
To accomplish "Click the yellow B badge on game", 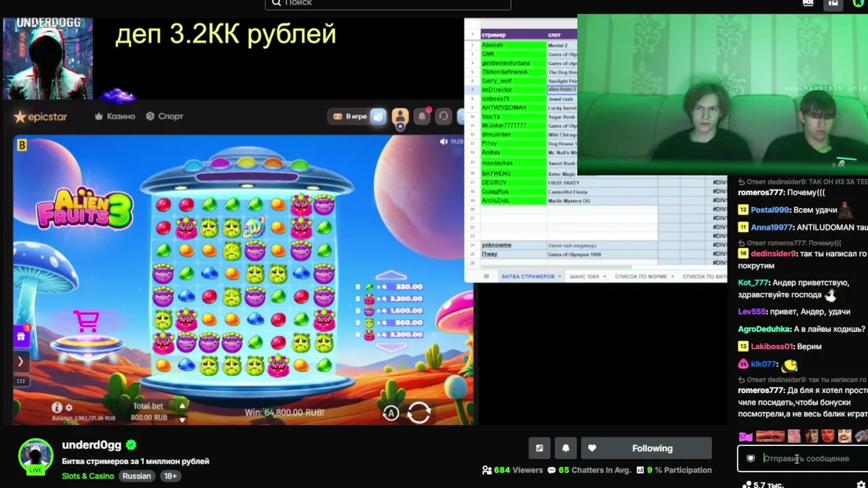I will pos(22,145).
